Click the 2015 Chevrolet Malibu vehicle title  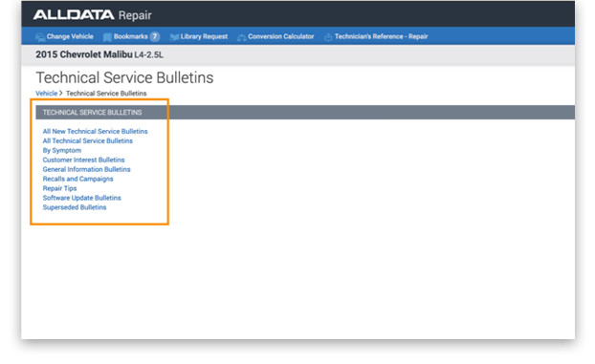click(84, 54)
